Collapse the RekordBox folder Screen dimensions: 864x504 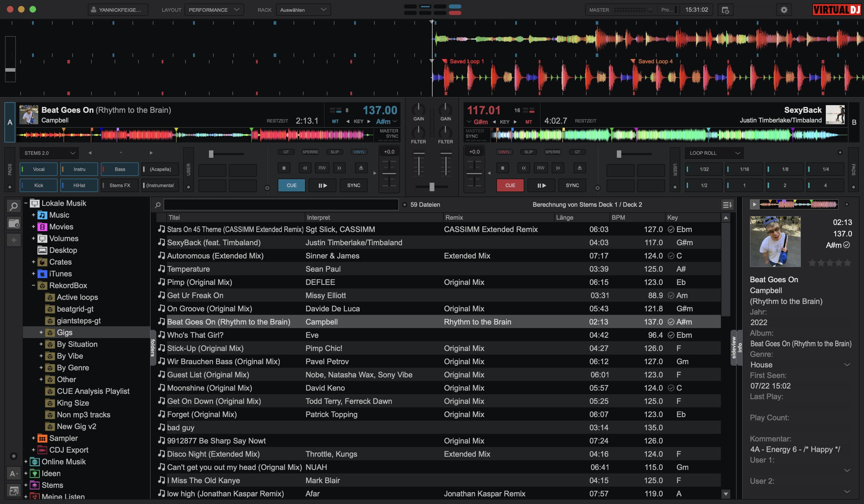click(x=33, y=285)
